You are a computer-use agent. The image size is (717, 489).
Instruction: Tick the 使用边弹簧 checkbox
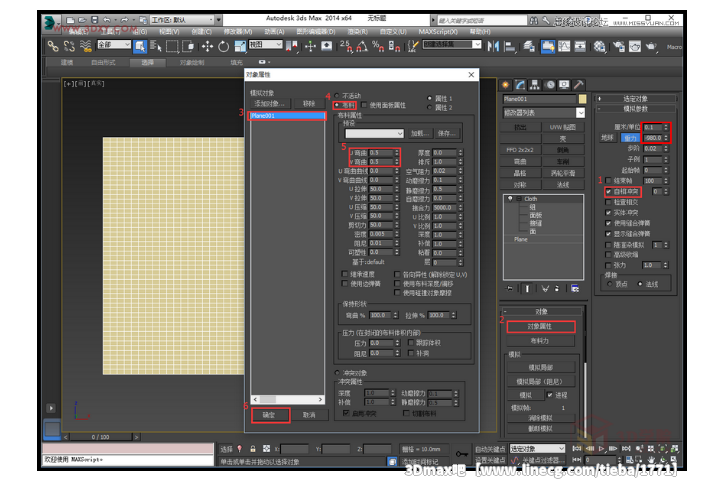click(x=345, y=284)
